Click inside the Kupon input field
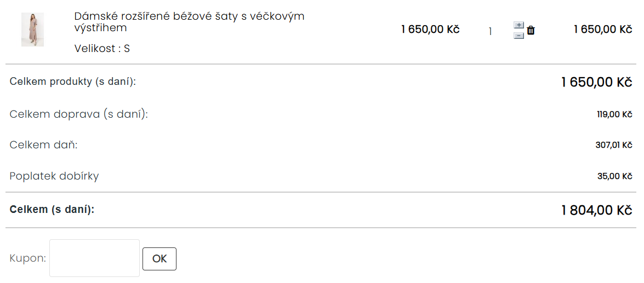The width and height of the screenshot is (644, 283). point(94,258)
